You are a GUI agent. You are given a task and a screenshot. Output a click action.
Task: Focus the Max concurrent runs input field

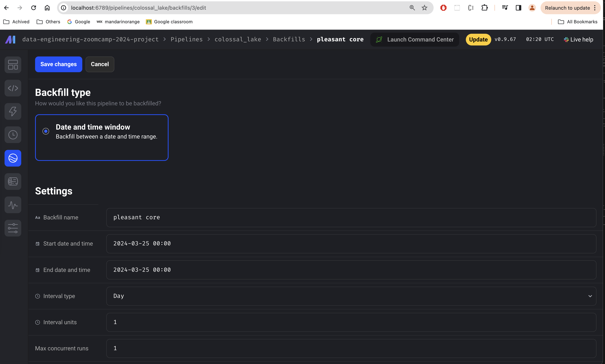tap(351, 348)
